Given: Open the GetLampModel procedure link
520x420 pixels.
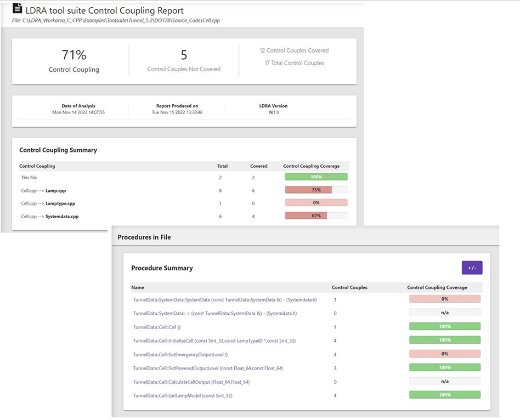Looking at the screenshot, I should [182, 395].
